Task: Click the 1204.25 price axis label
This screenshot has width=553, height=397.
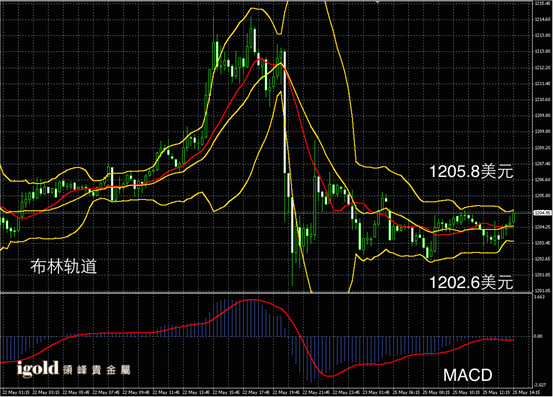Action: click(x=542, y=227)
